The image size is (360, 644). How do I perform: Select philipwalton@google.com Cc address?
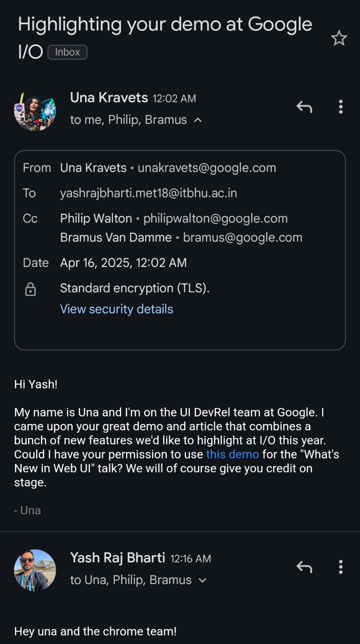click(x=215, y=218)
